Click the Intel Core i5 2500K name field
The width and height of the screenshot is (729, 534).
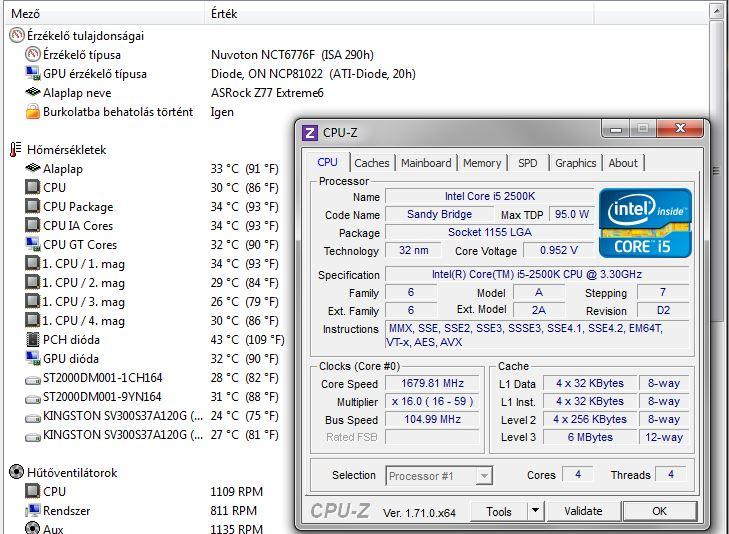pos(490,196)
